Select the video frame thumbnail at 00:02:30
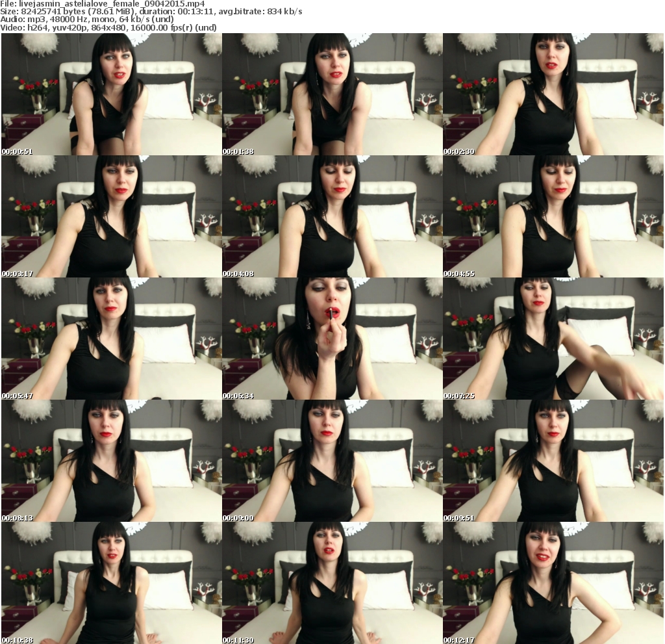This screenshot has width=665, height=644. pyautogui.click(x=553, y=94)
